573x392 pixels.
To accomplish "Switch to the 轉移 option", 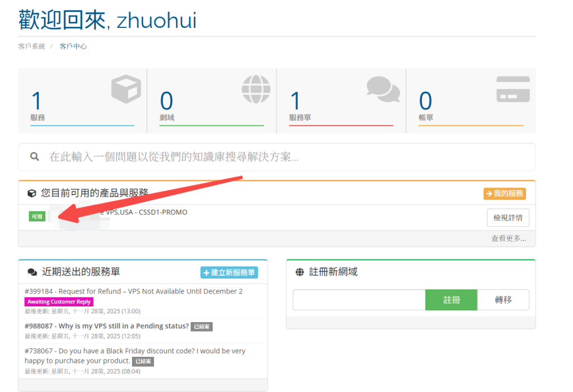I will coord(503,300).
